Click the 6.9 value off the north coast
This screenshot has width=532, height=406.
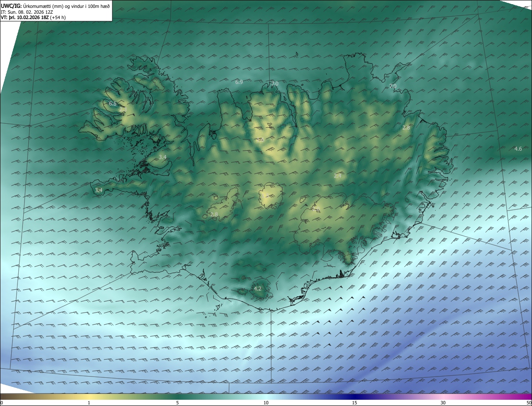click(x=239, y=82)
